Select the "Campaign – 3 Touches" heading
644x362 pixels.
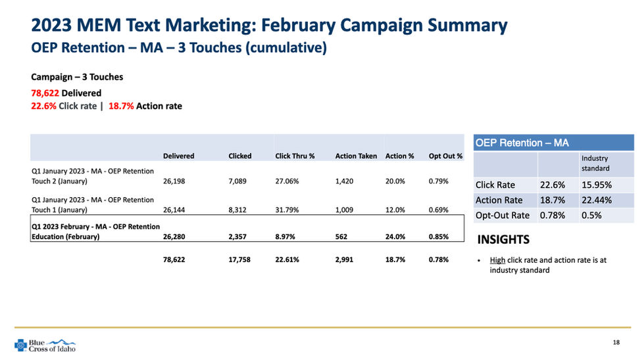[x=77, y=77]
